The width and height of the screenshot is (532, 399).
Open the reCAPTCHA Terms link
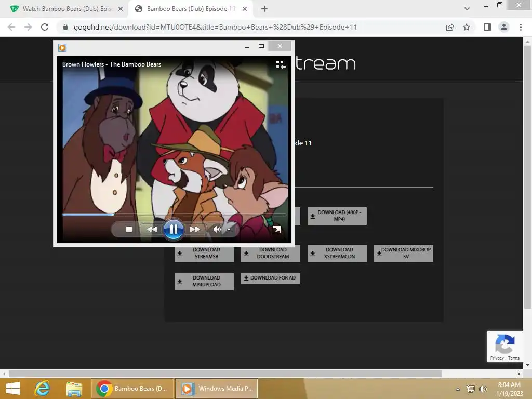[514, 358]
